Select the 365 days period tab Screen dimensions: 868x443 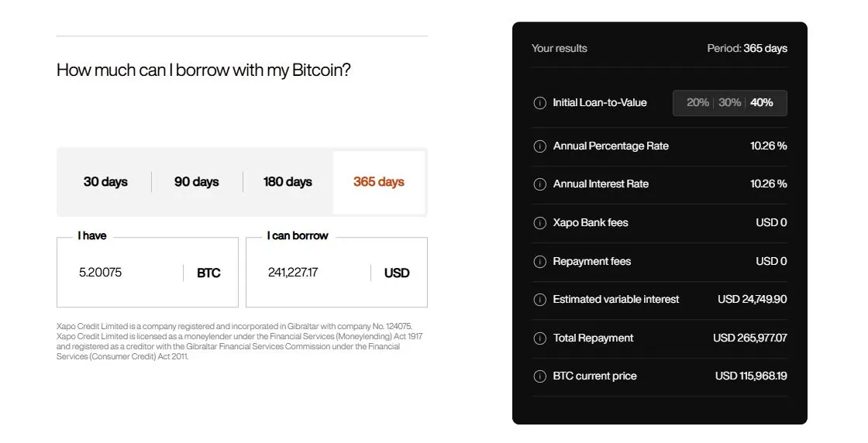tap(379, 182)
